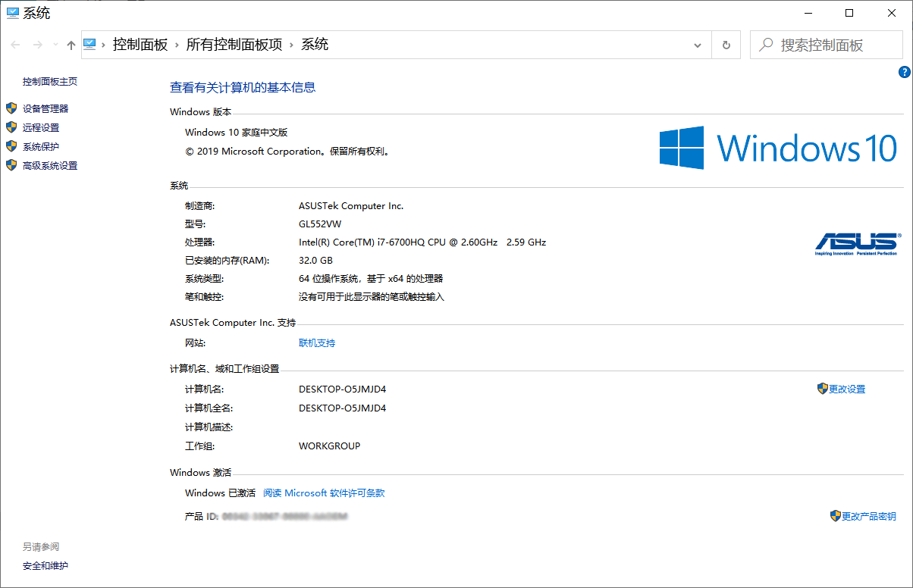Click the text Windows 10 家庭中文版
The width and height of the screenshot is (913, 588).
[x=237, y=133]
